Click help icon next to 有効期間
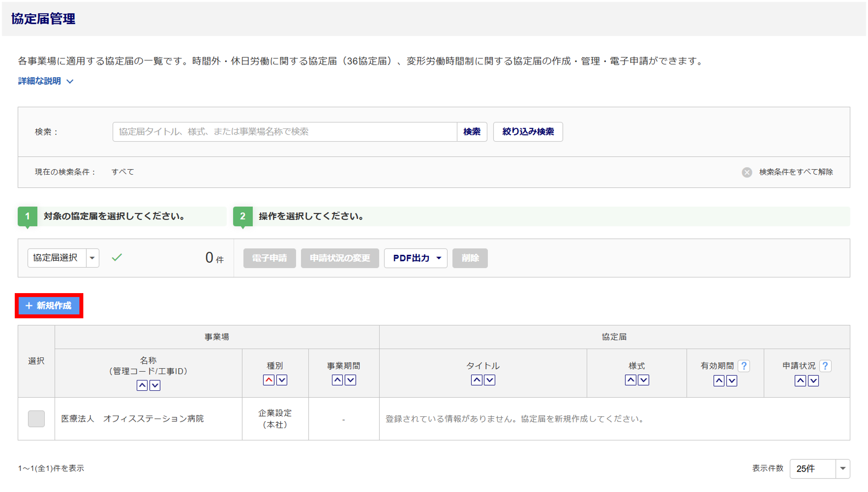 pyautogui.click(x=744, y=366)
